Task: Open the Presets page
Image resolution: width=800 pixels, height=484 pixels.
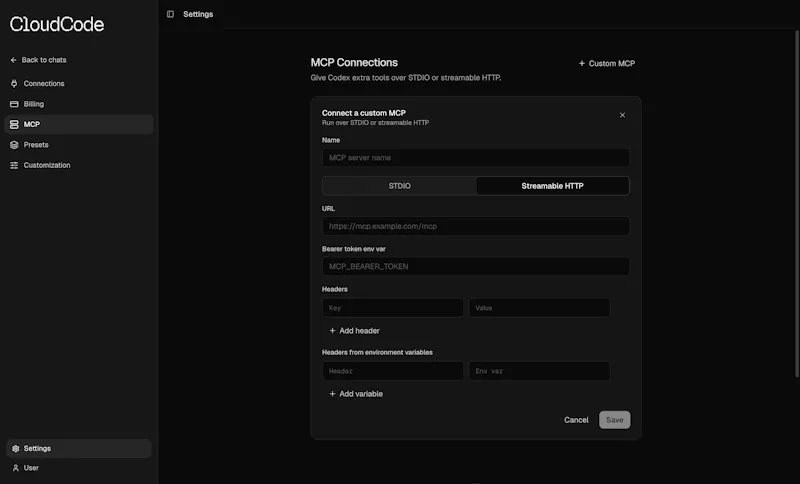Action: tap(79, 145)
